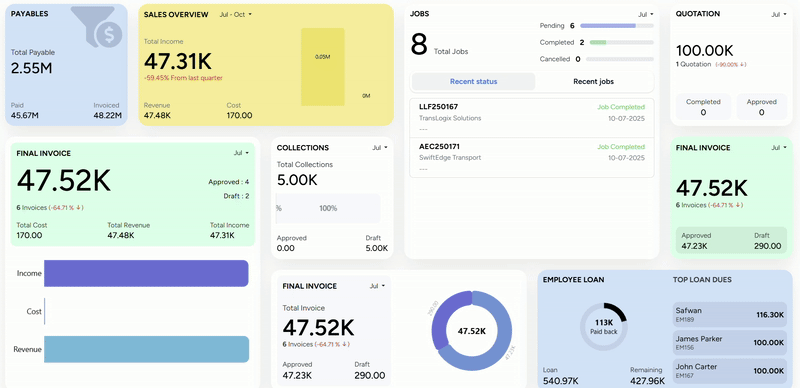
Task: Select James Parker loan due entry
Action: coord(730,343)
